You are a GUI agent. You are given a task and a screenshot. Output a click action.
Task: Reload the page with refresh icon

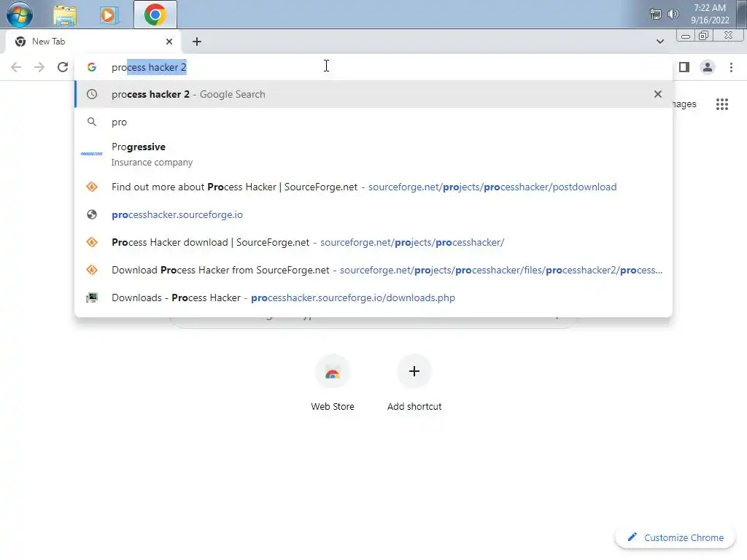click(x=63, y=67)
